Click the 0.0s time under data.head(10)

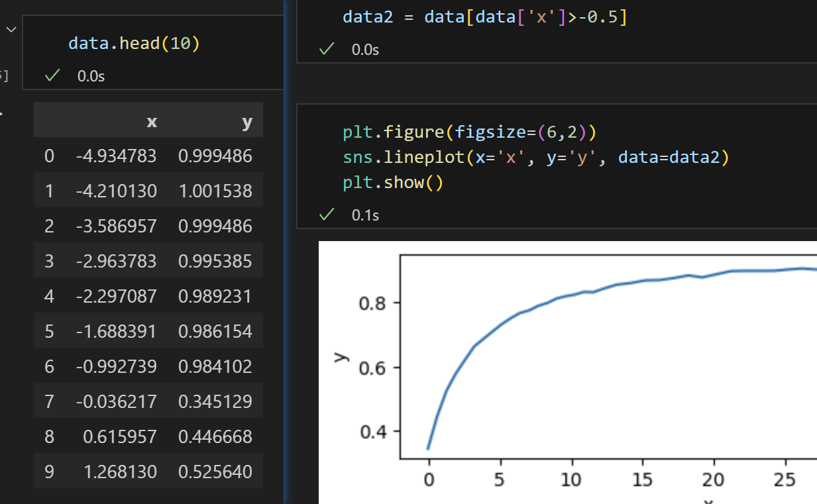(91, 77)
